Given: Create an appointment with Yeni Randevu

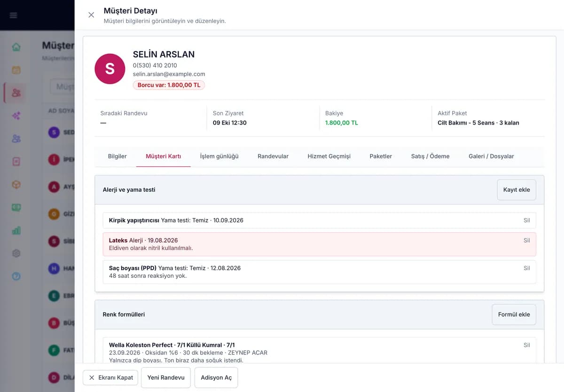Looking at the screenshot, I should [x=166, y=377].
